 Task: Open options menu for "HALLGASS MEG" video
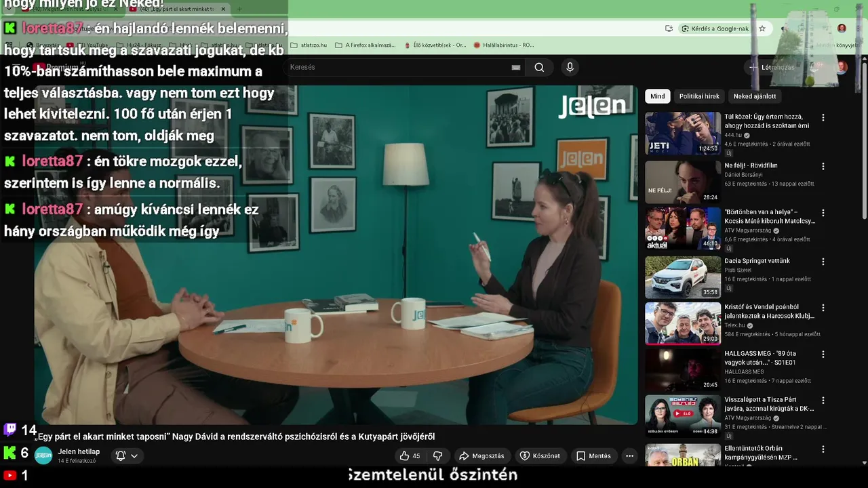pyautogui.click(x=823, y=354)
